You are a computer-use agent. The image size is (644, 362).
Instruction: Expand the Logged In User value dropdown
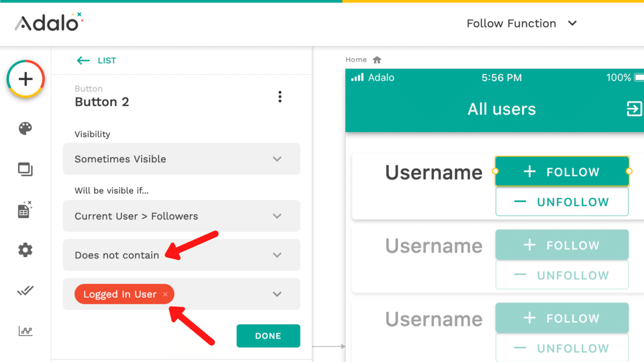click(x=277, y=294)
